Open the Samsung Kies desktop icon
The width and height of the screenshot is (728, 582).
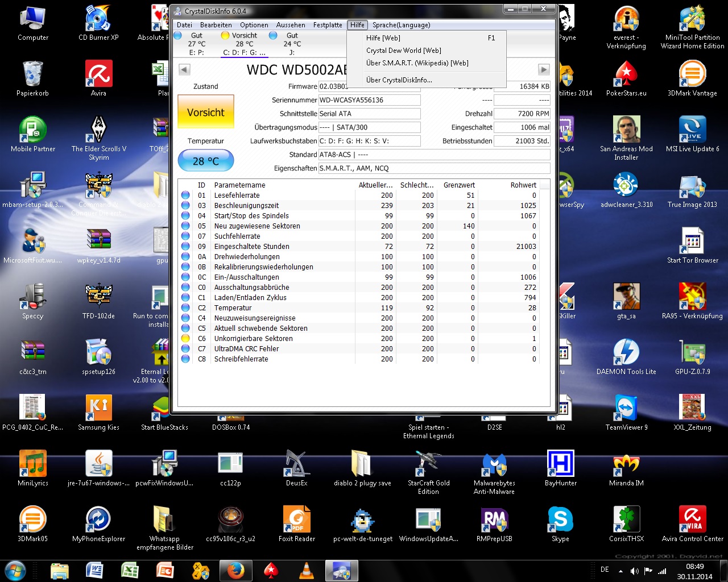[x=98, y=413]
